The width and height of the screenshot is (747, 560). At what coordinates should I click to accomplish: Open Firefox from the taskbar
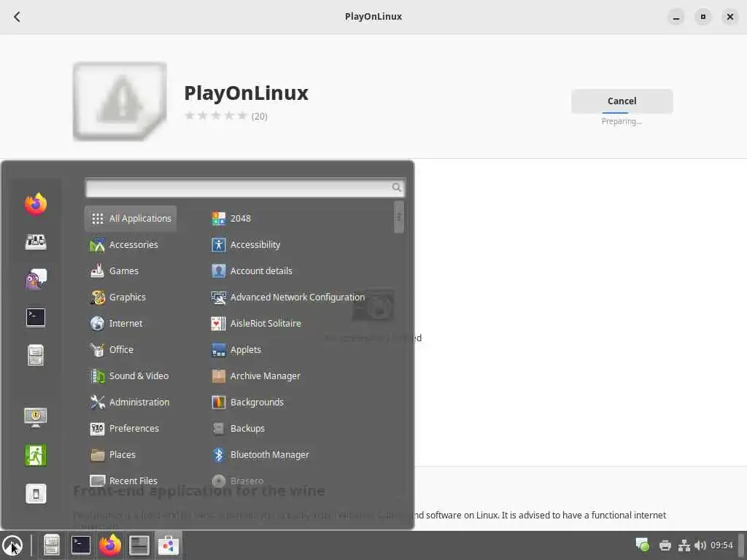pos(110,545)
